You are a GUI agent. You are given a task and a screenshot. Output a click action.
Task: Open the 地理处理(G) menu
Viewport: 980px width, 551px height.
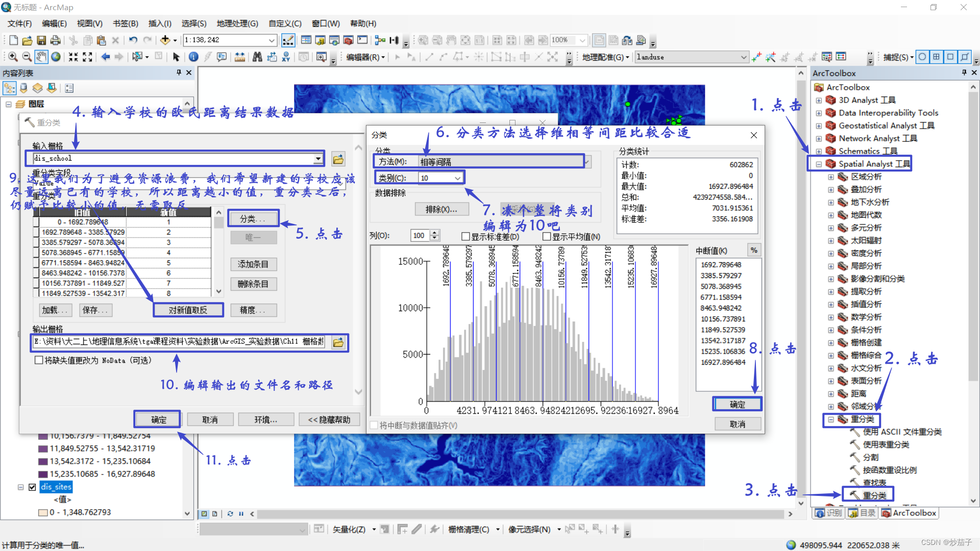tap(237, 23)
